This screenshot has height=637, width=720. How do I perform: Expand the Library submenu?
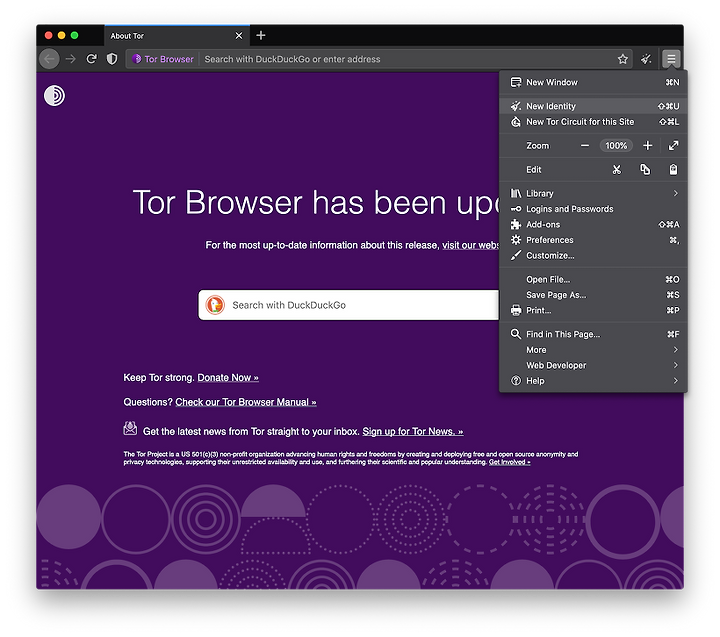pyautogui.click(x=593, y=193)
